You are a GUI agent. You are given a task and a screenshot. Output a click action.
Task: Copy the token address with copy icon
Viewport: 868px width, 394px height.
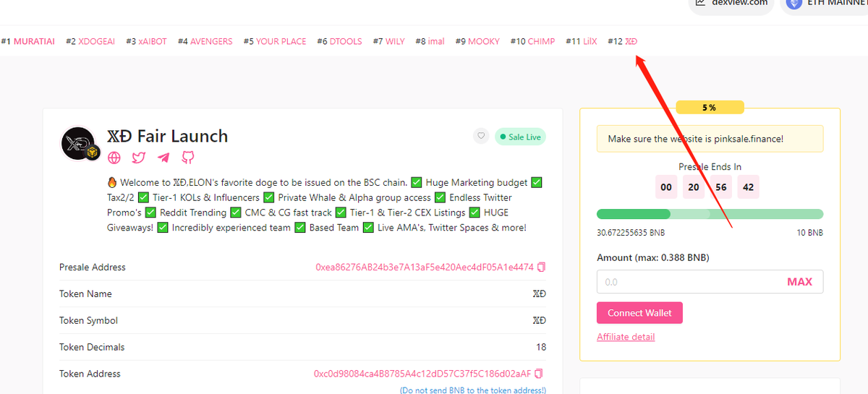[x=538, y=374]
